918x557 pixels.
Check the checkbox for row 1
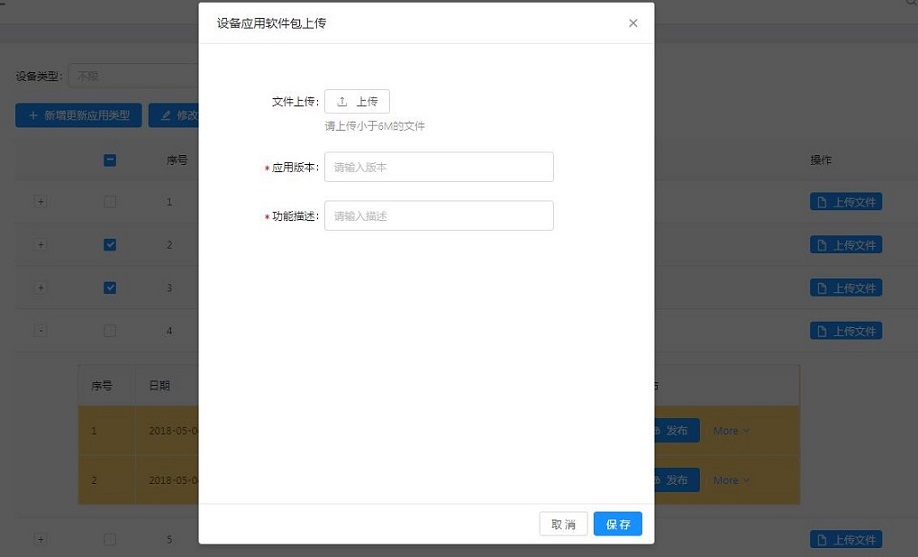[109, 202]
